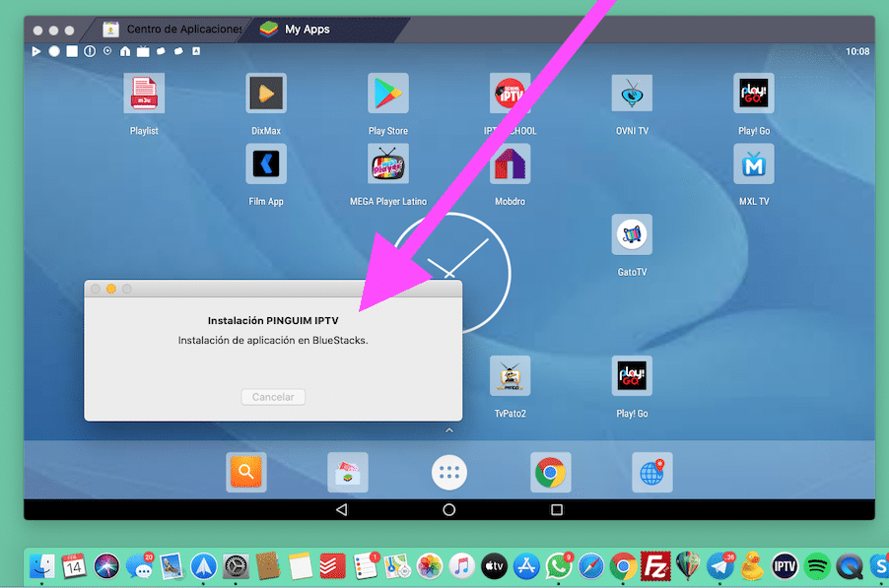Click the Cancelar button in dialog

tap(273, 397)
